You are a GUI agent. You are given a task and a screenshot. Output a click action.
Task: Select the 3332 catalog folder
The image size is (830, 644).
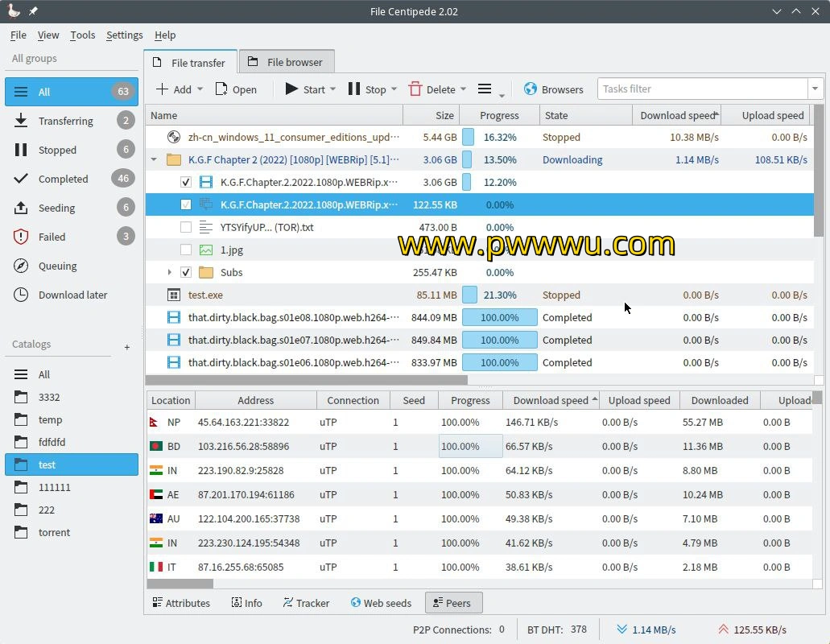click(72, 397)
